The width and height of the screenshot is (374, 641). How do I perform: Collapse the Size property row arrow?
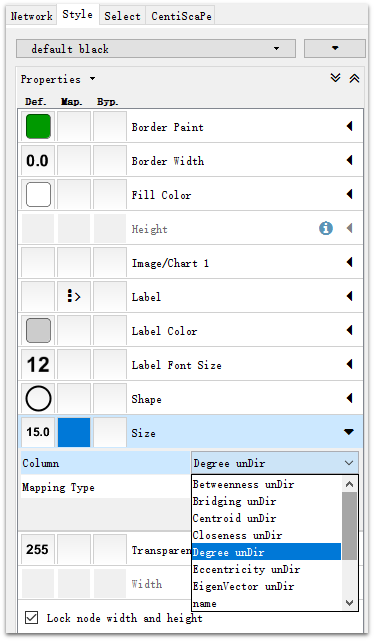click(349, 432)
